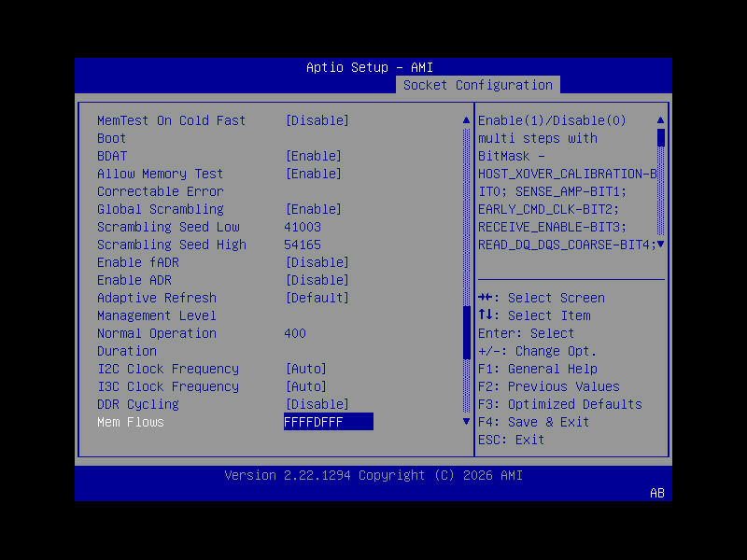Edit Normal Operation Duration value 400

[x=295, y=333]
